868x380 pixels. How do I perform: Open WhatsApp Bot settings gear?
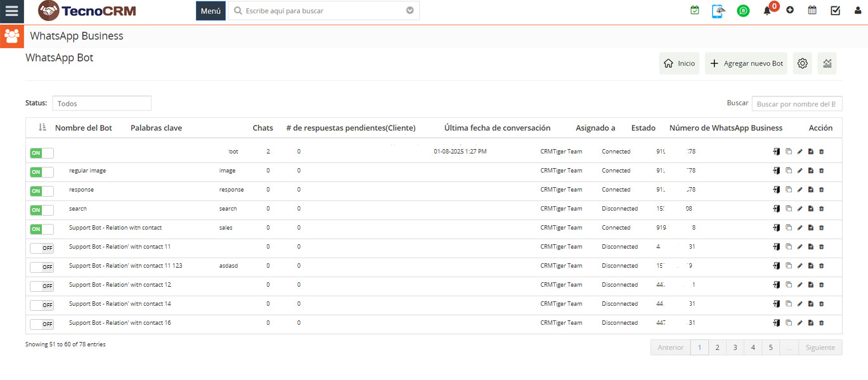(x=803, y=63)
